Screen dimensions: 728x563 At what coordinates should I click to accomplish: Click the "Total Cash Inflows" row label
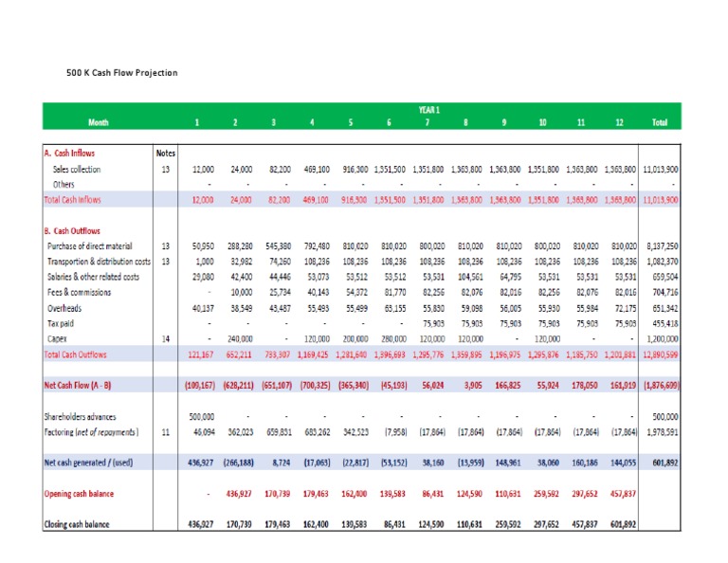pos(72,200)
